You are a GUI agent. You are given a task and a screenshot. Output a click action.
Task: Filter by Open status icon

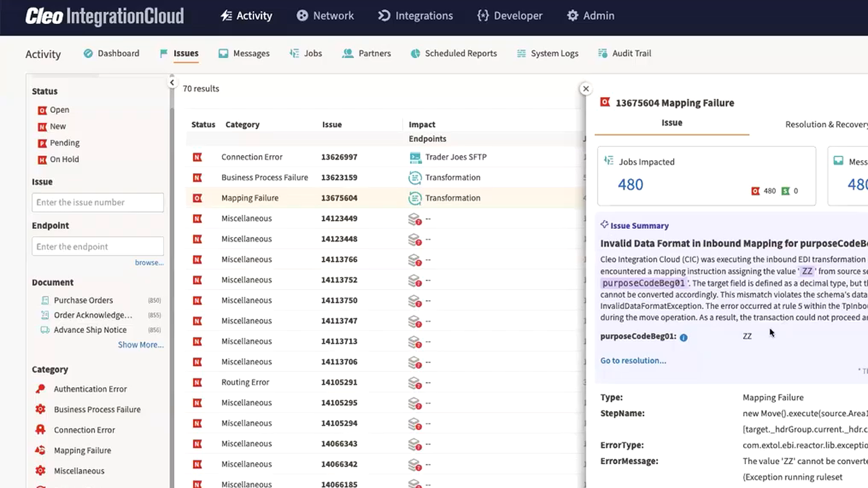click(x=42, y=110)
